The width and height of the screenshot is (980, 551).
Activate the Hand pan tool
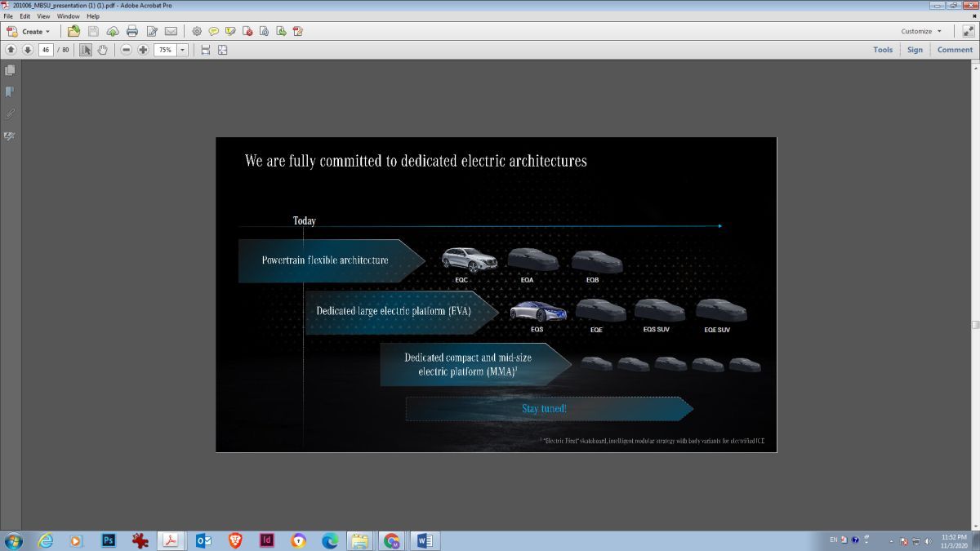click(103, 50)
